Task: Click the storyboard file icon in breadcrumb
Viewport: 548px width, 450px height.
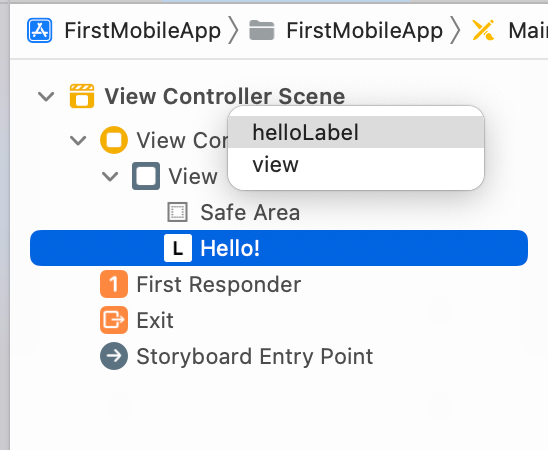Action: tap(483, 30)
